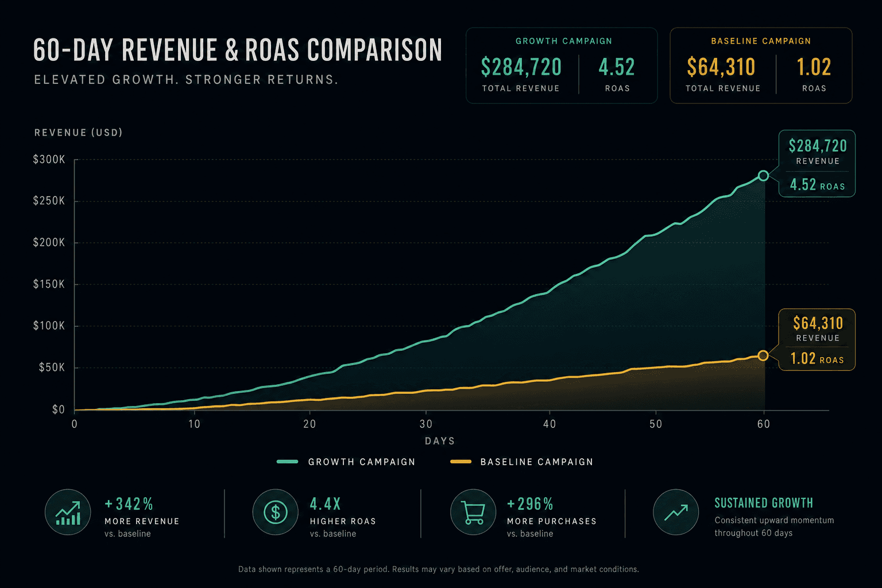
Task: Click the Baseline Campaign summary card title
Action: click(x=761, y=41)
